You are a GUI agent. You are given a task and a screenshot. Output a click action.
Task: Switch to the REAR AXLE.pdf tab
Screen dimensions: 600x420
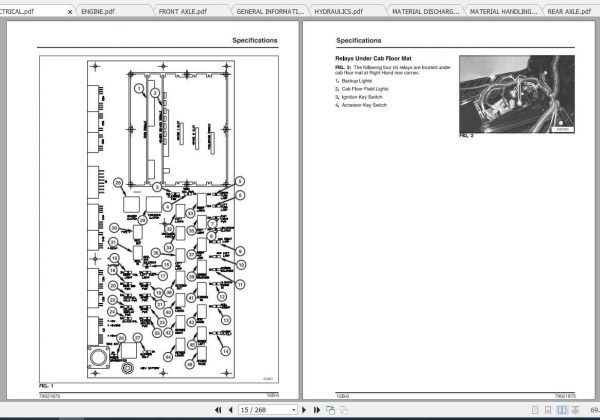click(x=569, y=11)
